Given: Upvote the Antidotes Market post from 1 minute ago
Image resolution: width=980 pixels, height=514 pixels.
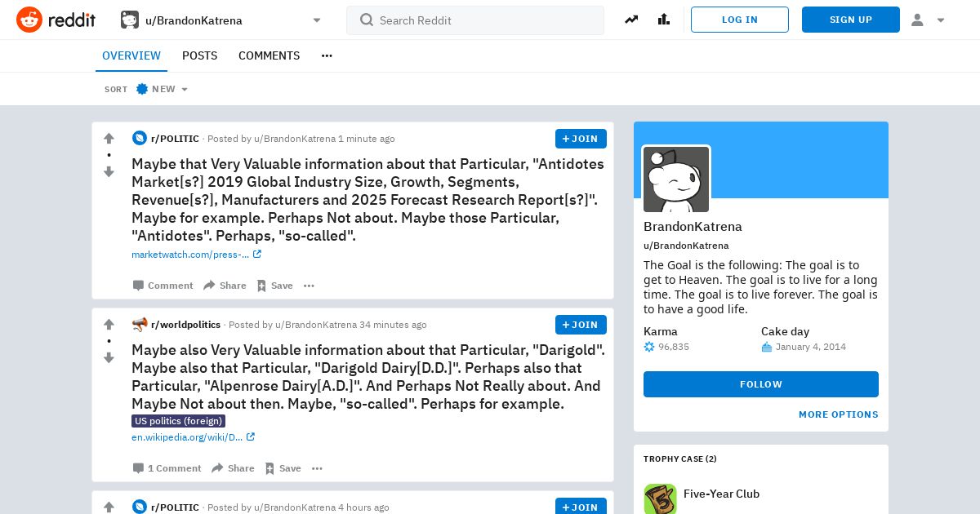Looking at the screenshot, I should click(109, 139).
